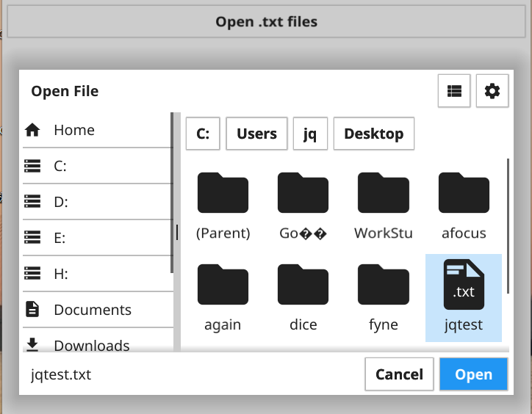Screen dimensions: 532x414
Task: Click the Desktop breadcrumb button
Action: tap(373, 134)
